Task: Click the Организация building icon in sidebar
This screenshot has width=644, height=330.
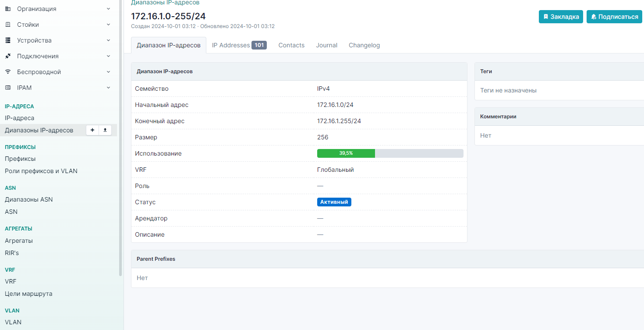Action: coord(8,9)
